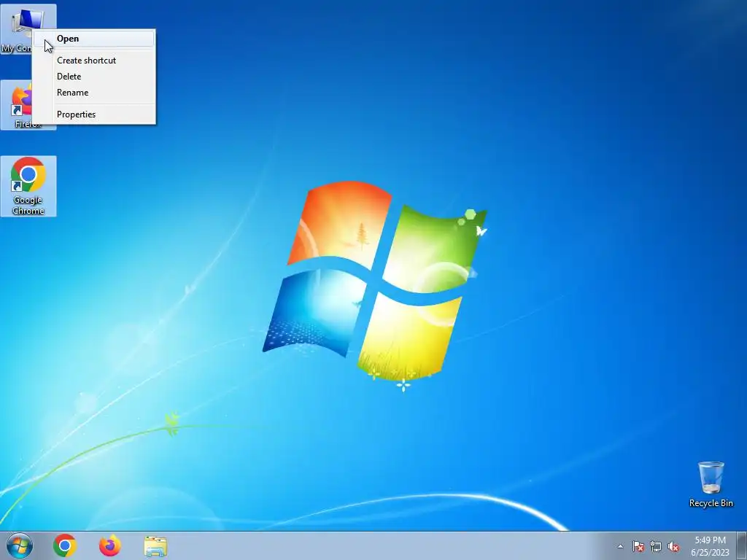This screenshot has width=747, height=560.
Task: Select the Recycle Bin icon
Action: (x=711, y=484)
